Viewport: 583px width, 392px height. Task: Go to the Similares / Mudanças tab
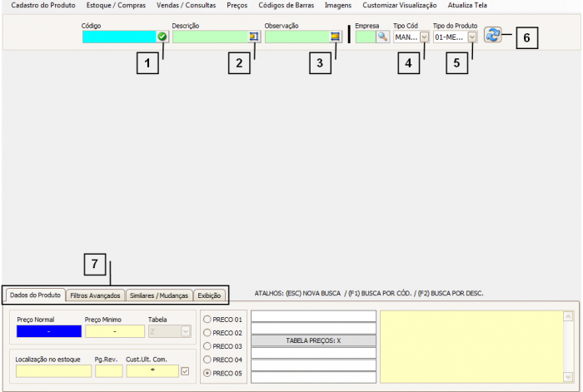point(160,295)
